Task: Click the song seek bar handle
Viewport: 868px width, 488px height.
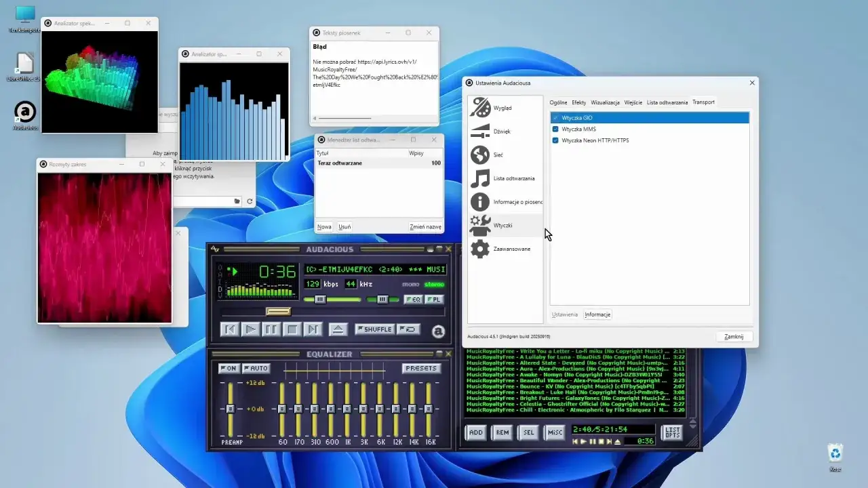Action: pos(278,312)
